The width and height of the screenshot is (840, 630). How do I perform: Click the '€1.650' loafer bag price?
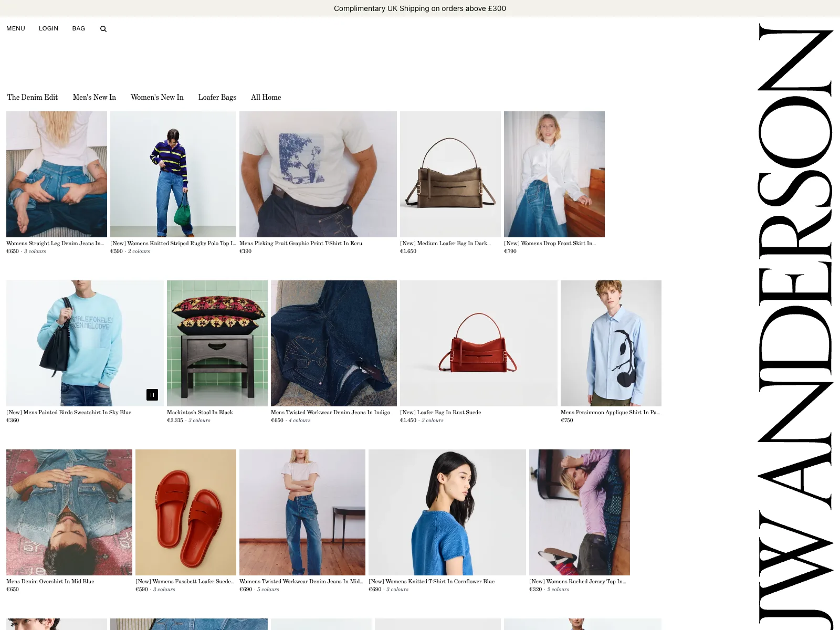point(408,251)
